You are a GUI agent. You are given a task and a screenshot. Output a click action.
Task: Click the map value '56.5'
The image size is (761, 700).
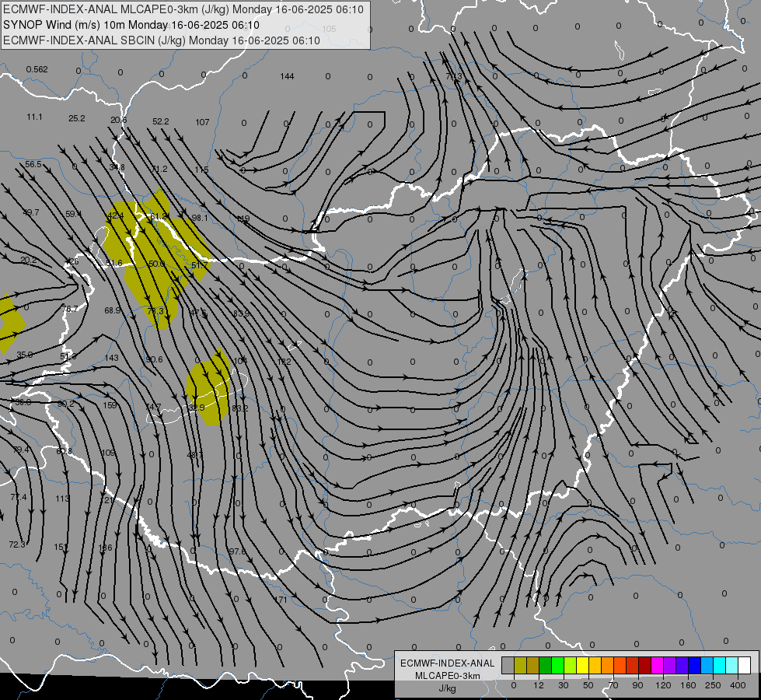(33, 165)
